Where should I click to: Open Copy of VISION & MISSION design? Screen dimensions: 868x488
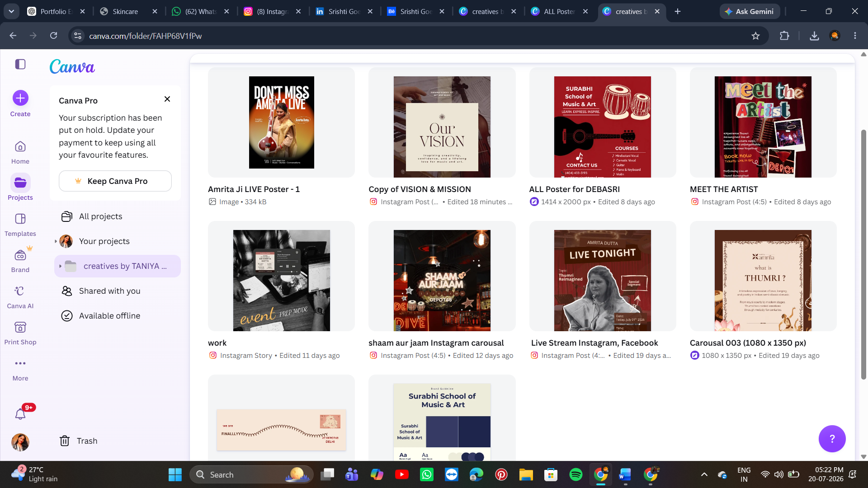point(442,122)
